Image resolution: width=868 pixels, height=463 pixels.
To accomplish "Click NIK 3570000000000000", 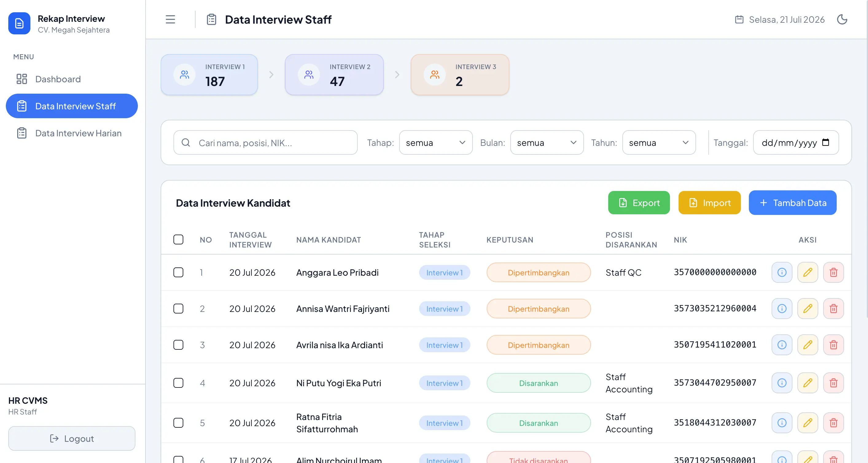I will click(715, 272).
